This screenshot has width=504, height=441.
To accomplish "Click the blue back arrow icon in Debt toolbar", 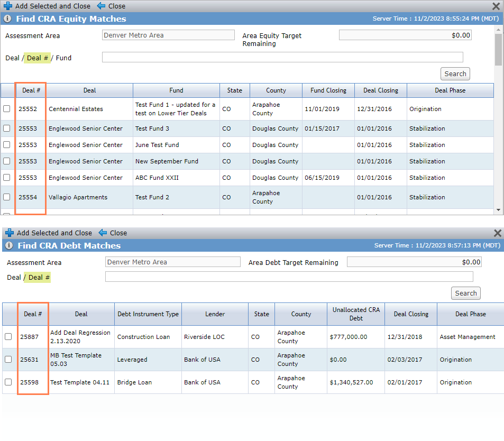I will pyautogui.click(x=103, y=232).
